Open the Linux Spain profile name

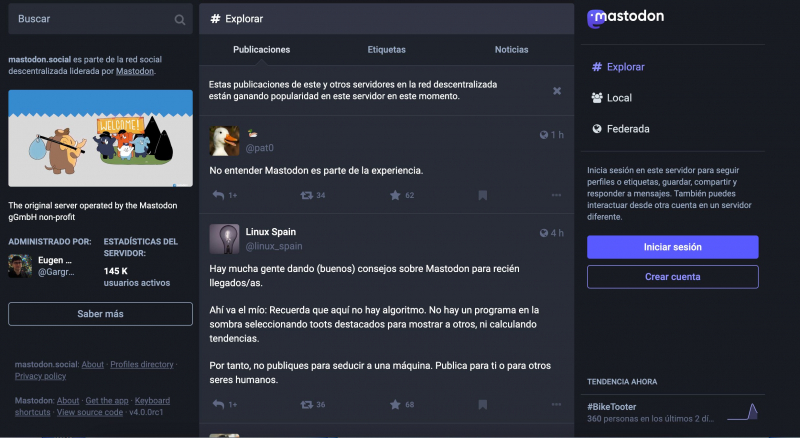270,232
